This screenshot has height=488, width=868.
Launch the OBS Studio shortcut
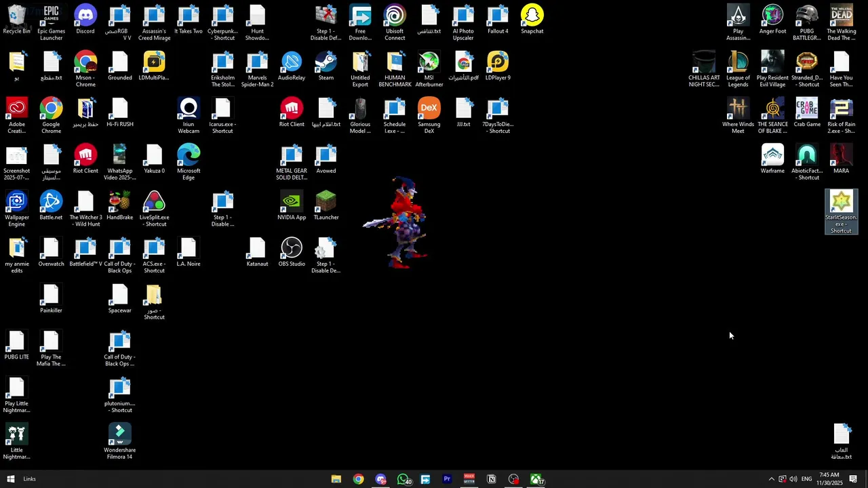pos(292,252)
